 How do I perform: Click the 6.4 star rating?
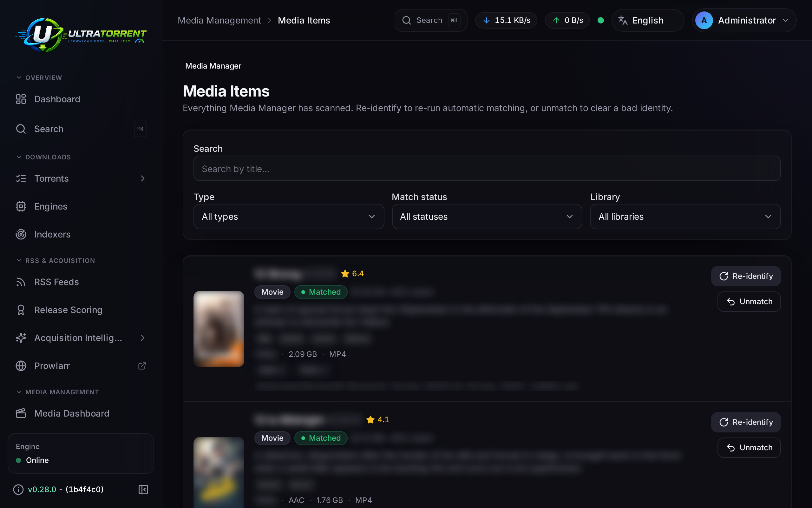click(352, 273)
